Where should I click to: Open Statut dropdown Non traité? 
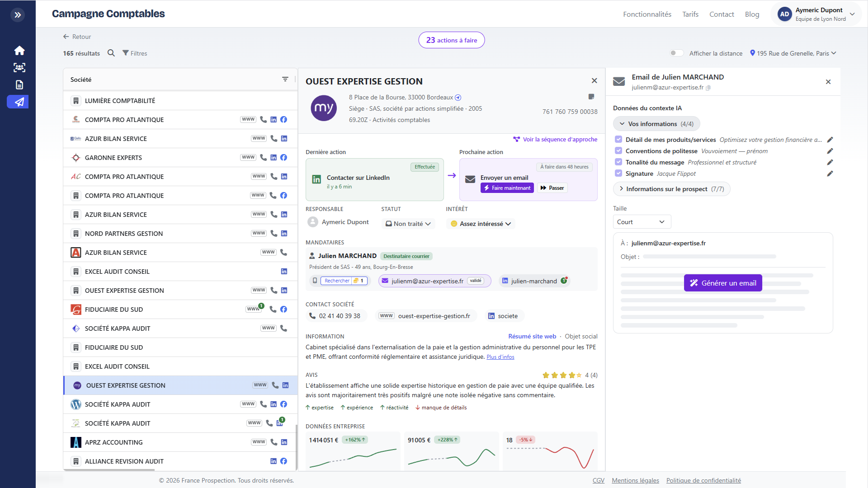[x=408, y=224]
